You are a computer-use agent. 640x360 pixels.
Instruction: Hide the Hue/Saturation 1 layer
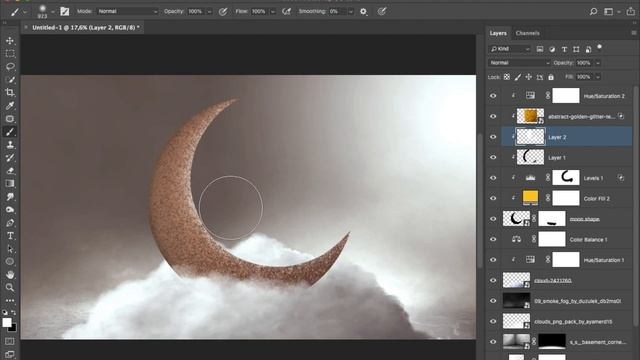493,260
